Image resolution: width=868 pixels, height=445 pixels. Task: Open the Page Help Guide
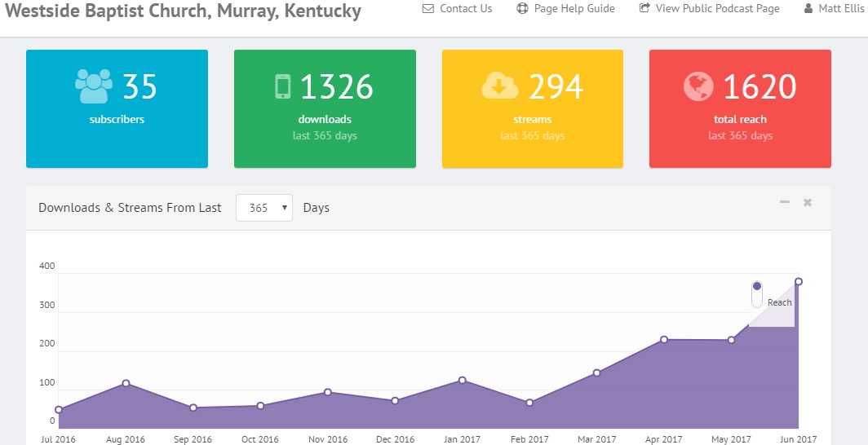(x=574, y=9)
